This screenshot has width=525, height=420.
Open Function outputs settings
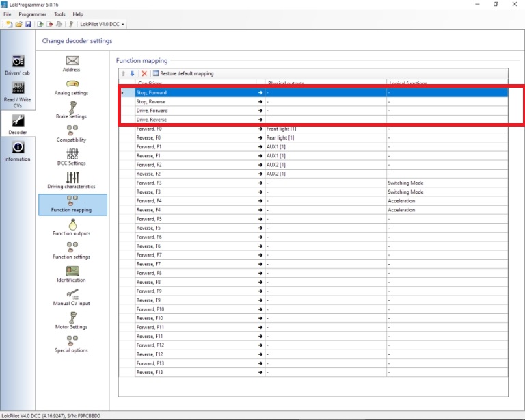point(72,227)
